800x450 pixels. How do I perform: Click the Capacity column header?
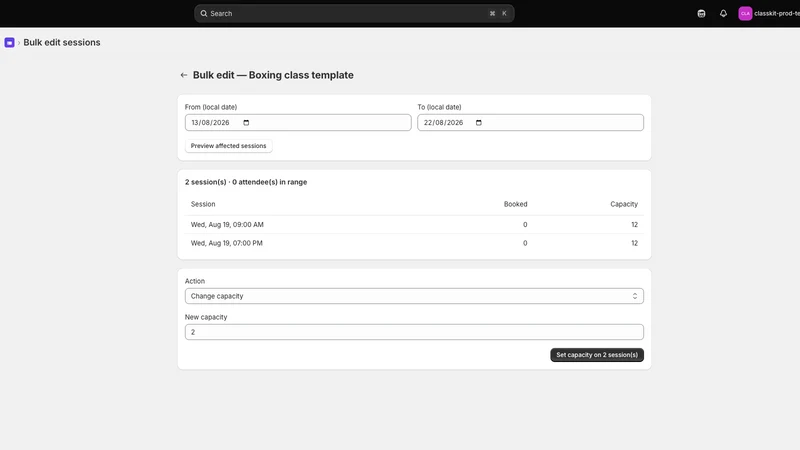tap(624, 204)
